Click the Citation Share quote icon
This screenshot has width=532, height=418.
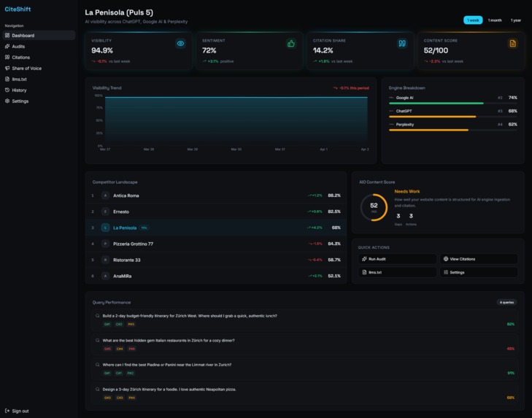pos(402,44)
